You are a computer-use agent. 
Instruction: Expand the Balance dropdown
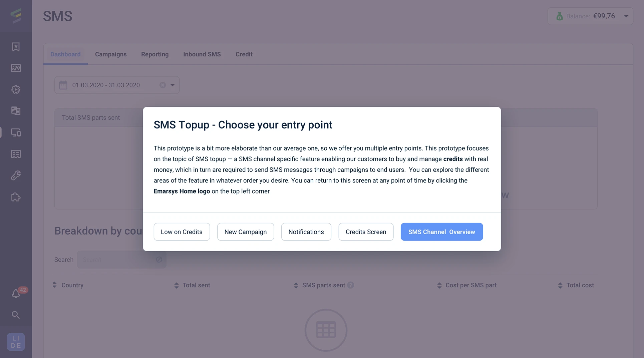(x=626, y=16)
